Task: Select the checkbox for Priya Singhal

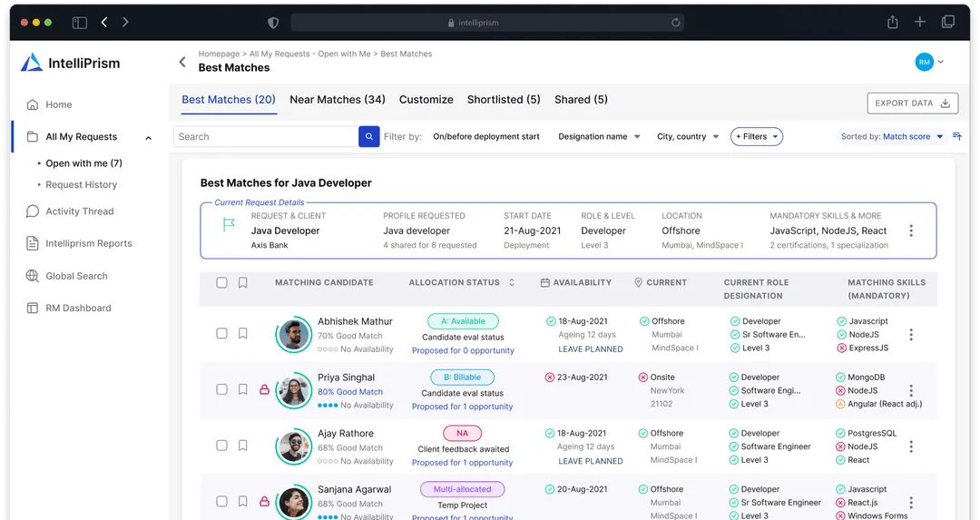Action: [x=221, y=389]
